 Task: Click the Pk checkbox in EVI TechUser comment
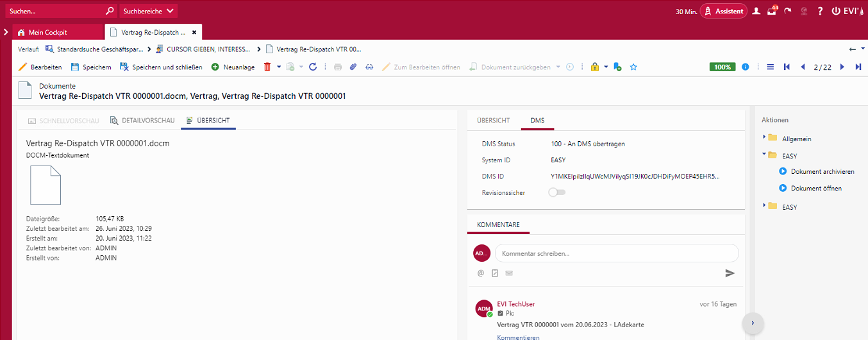point(501,314)
